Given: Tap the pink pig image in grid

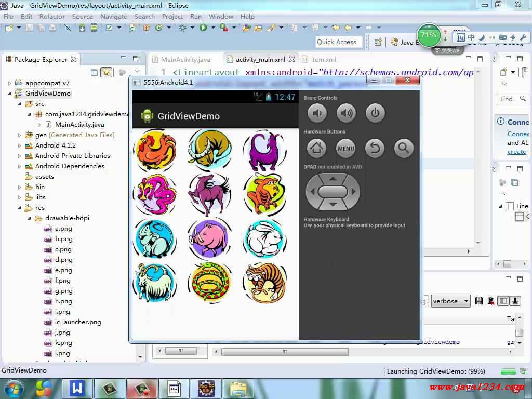Looking at the screenshot, I should (210, 238).
